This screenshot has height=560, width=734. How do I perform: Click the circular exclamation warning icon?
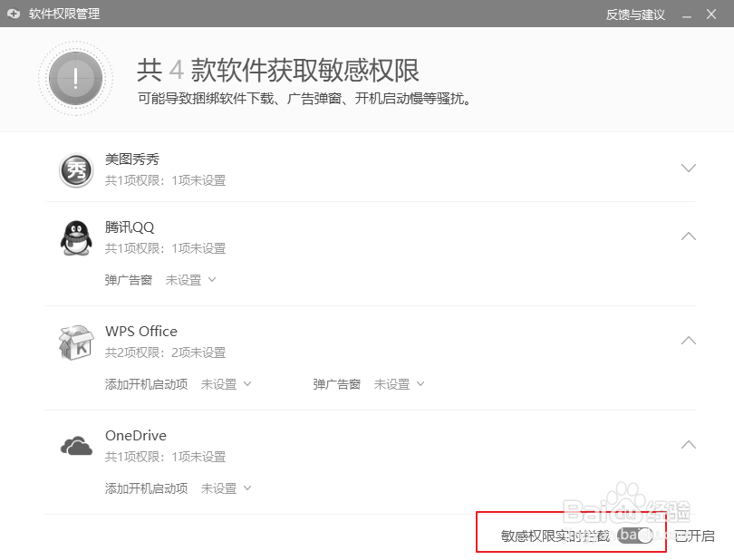point(74,79)
